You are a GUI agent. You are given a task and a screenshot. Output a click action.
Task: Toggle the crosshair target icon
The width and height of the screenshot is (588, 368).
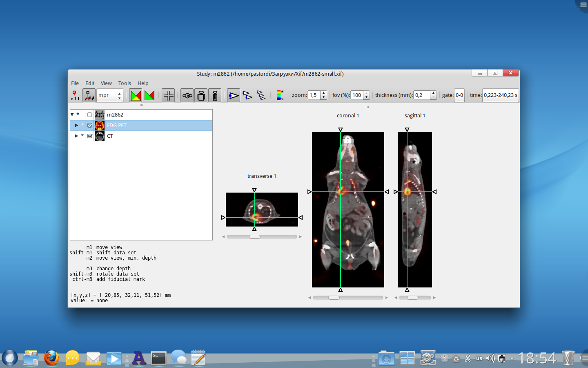pyautogui.click(x=168, y=95)
